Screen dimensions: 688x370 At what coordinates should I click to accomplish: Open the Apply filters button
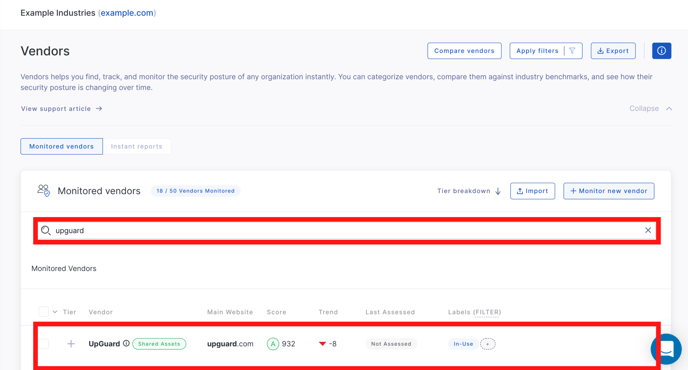[x=546, y=51]
